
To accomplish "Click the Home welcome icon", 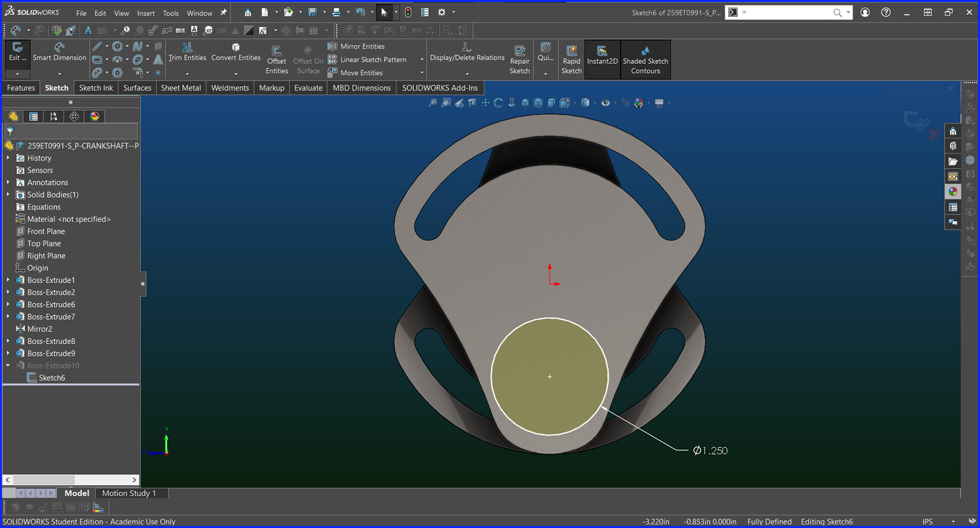I will click(x=248, y=12).
